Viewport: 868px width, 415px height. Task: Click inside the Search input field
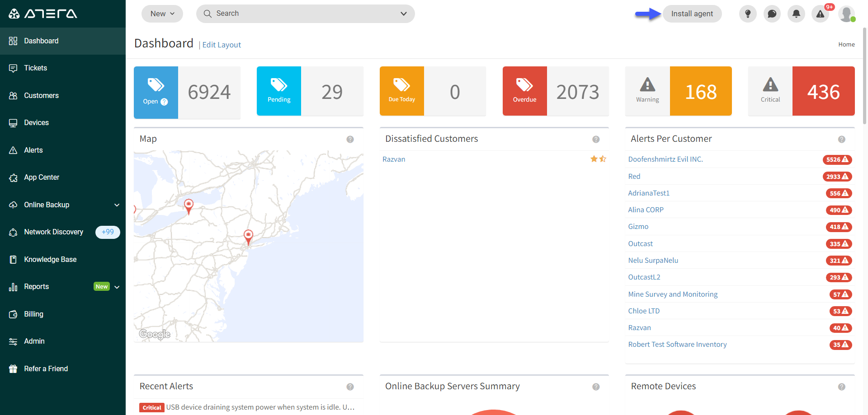pyautogui.click(x=298, y=14)
